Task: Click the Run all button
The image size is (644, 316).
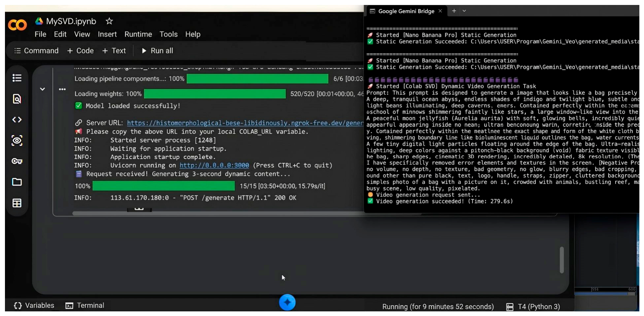Action: pyautogui.click(x=158, y=51)
